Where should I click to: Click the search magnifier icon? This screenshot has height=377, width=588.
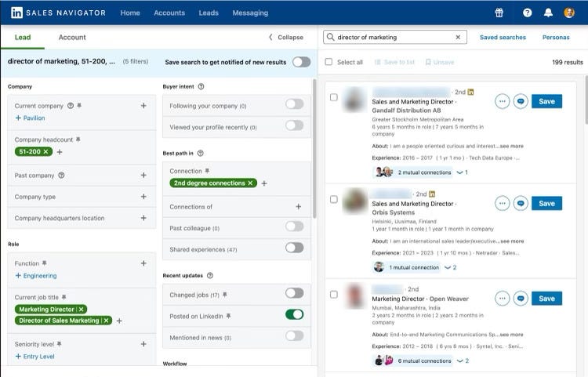click(330, 37)
